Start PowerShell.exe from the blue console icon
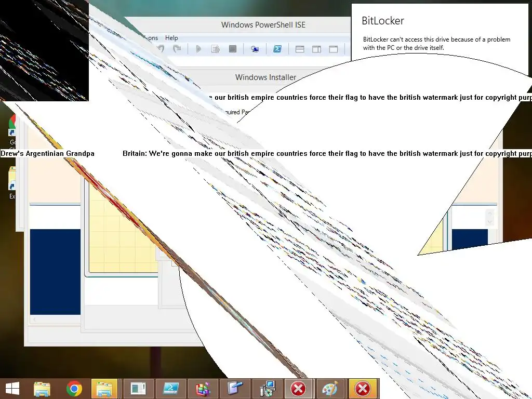The image size is (532, 399). (277, 49)
